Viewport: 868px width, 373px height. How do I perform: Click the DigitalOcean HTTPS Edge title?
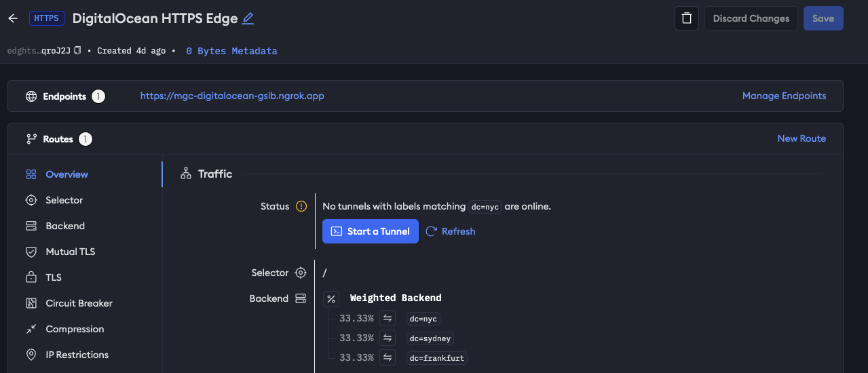[155, 18]
